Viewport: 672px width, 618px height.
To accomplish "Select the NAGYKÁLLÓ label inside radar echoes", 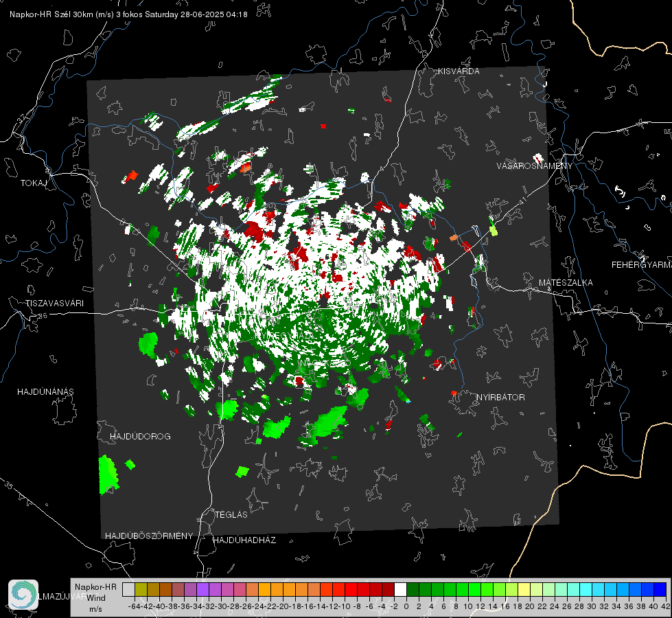I will (x=325, y=363).
